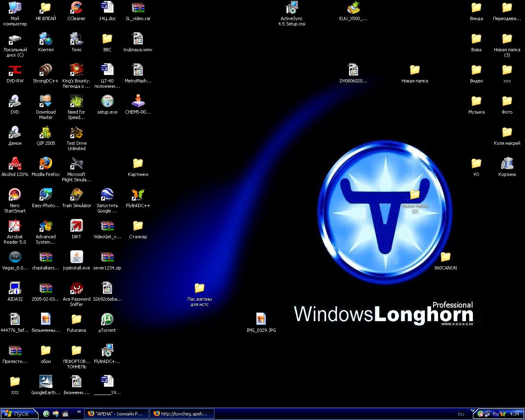This screenshot has height=420, width=525.
Task: Launch QIP 2005 messenger
Action: coord(46,135)
